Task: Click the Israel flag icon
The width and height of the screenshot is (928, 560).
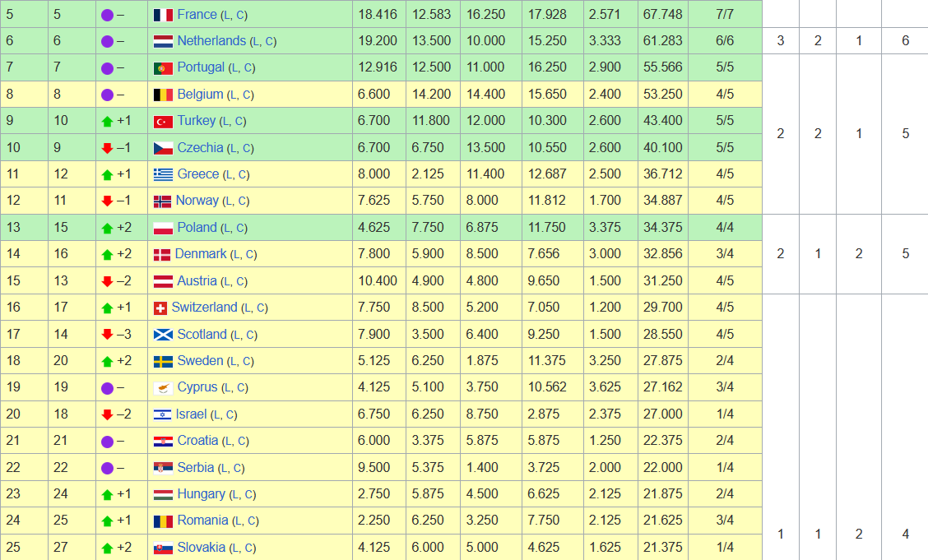Action: point(162,414)
